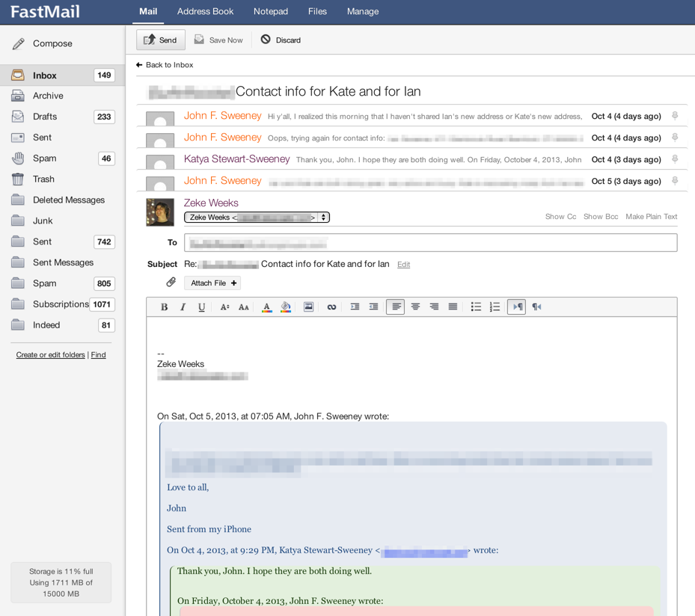Screen dimensions: 695x616
Task: Click Create or edit folders link
Action: coord(51,354)
